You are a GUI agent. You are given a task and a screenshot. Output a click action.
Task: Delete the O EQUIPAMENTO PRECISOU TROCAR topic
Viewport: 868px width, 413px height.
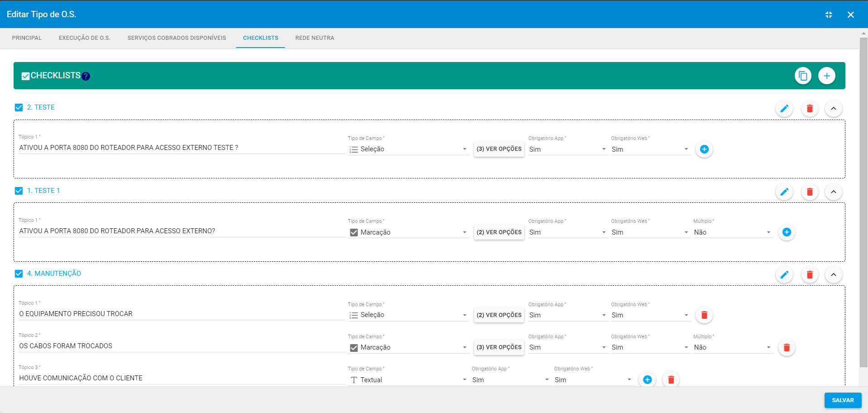tap(704, 315)
